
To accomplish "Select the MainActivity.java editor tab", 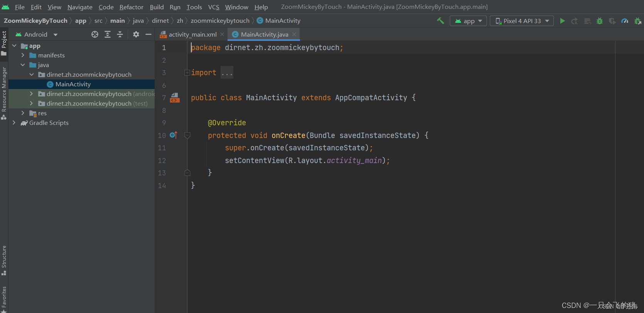I will (x=265, y=34).
